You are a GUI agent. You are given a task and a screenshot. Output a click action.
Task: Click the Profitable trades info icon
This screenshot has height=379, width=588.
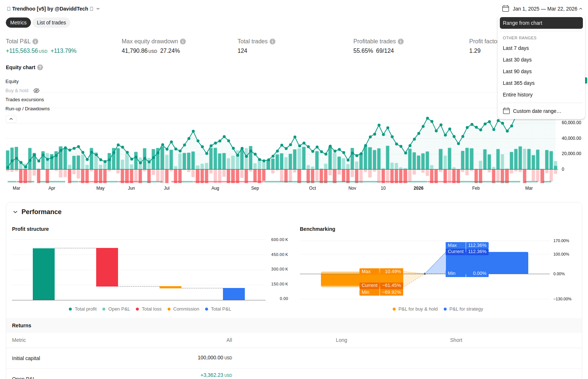click(x=401, y=42)
